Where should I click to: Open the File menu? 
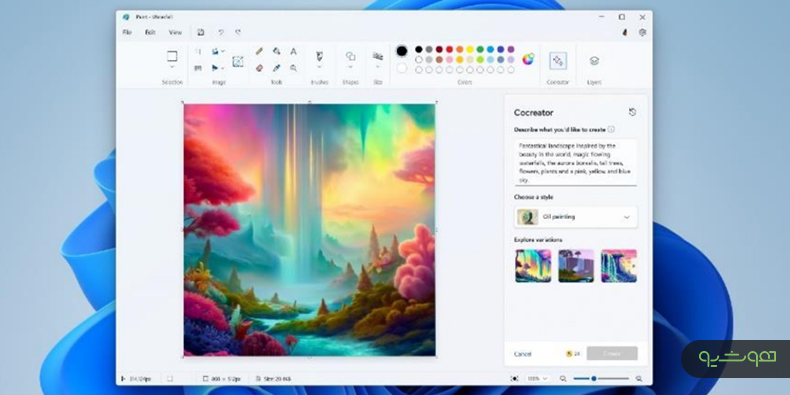(127, 32)
